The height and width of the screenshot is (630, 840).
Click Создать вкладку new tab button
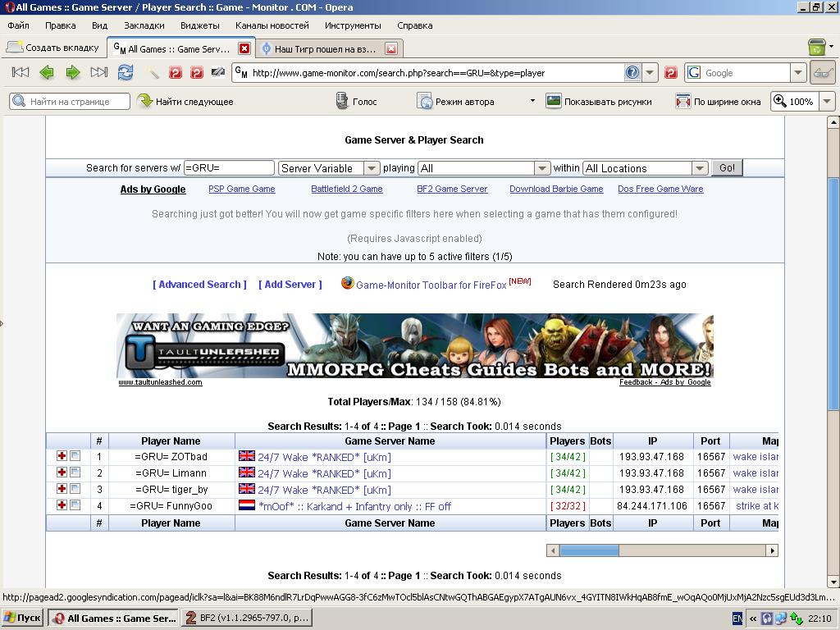click(x=52, y=48)
